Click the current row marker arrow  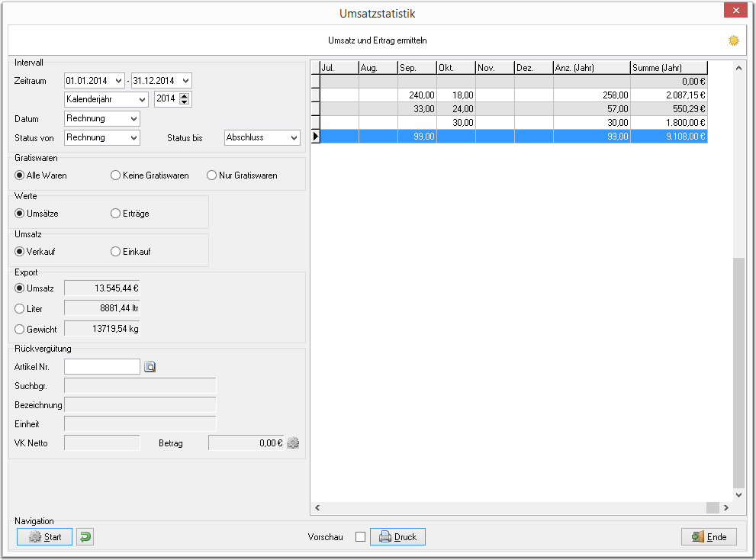pos(315,137)
